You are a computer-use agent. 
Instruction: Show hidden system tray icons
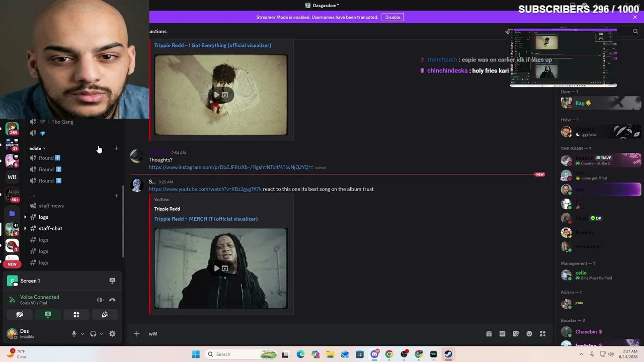[x=582, y=354]
